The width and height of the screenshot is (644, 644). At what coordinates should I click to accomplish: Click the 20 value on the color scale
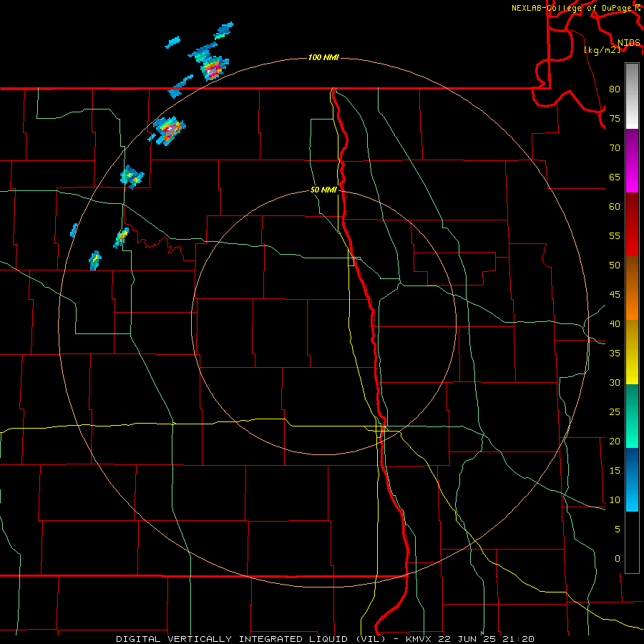click(615, 441)
